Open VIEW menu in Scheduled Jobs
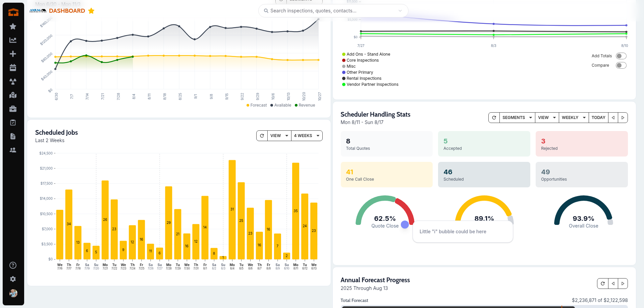Viewport: 644px width, 308px height. tap(279, 136)
